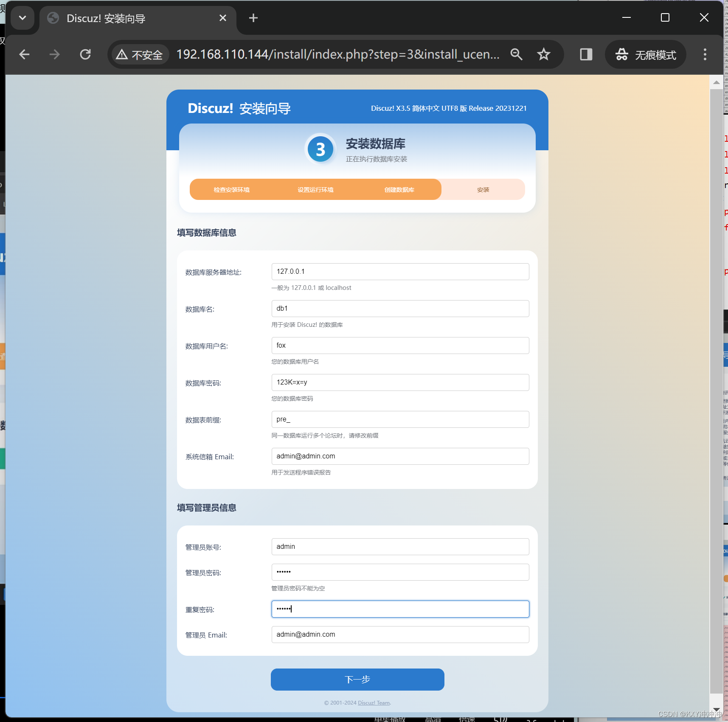Focus the database server address field
The height and width of the screenshot is (722, 728).
coord(400,272)
